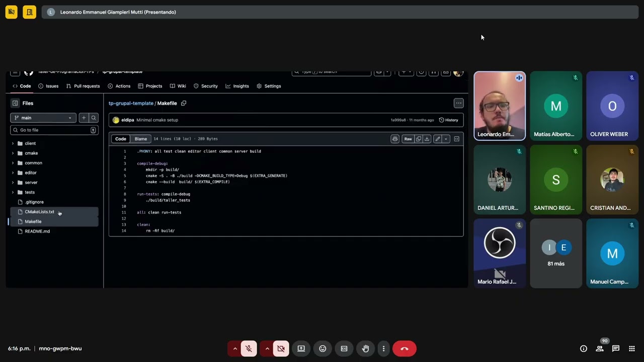Click the Go to file search field
This screenshot has width=644, height=362.
pos(54,130)
